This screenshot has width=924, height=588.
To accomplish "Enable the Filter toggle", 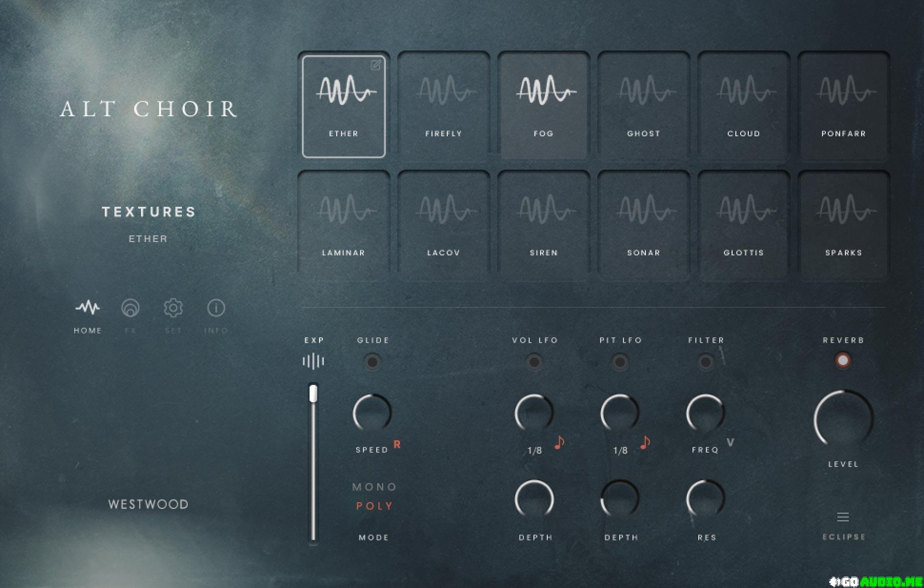I will [x=705, y=362].
